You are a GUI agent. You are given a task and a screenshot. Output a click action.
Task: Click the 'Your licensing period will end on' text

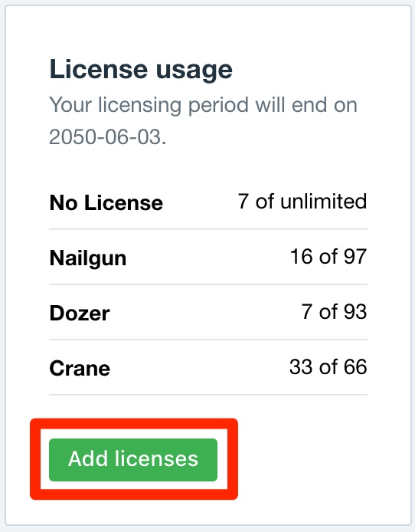[x=203, y=105]
